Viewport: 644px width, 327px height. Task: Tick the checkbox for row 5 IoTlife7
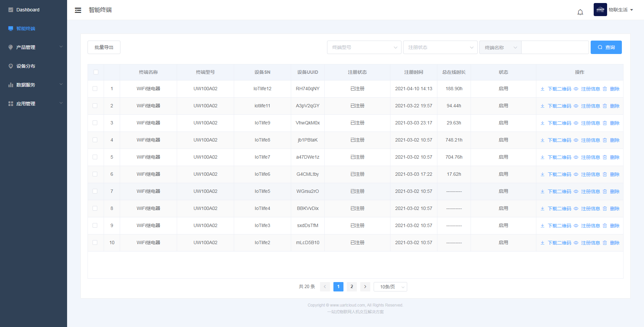tap(95, 157)
